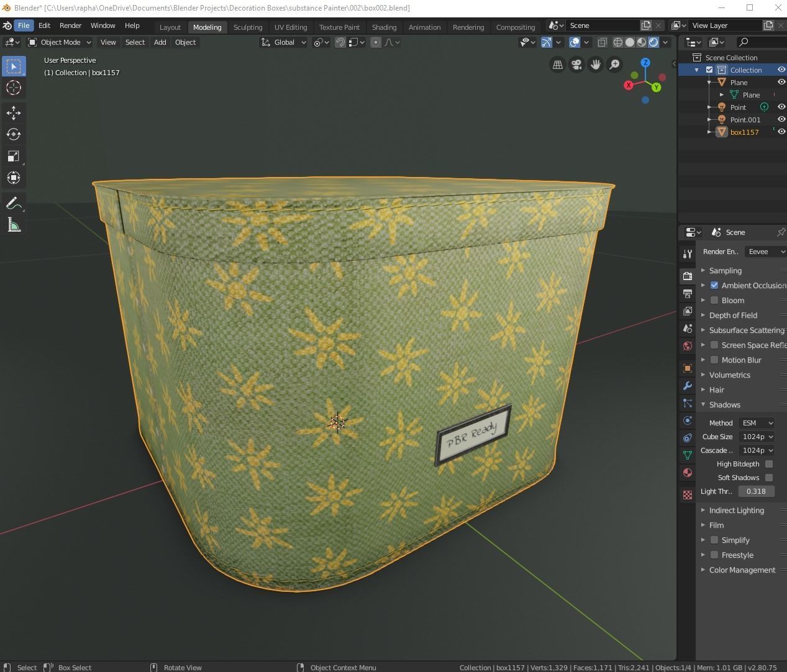
Task: Choose the Rotate tool
Action: pyautogui.click(x=14, y=134)
